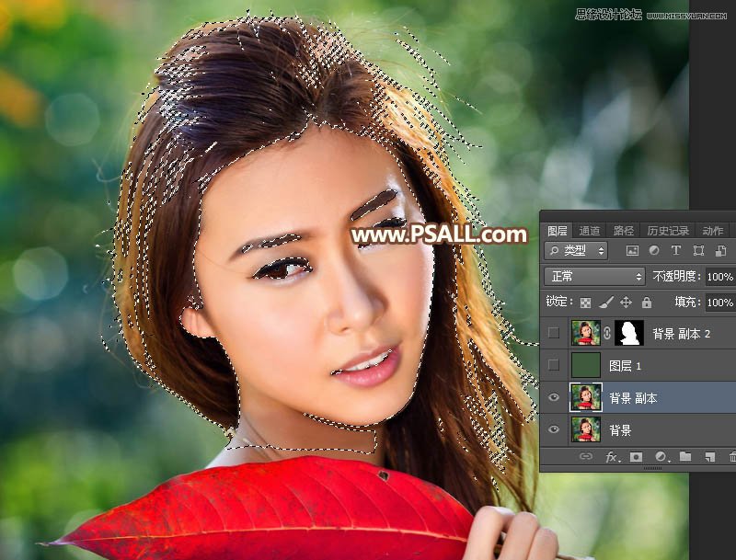
Task: Lock transparent pixels checkerboard icon
Action: [x=585, y=303]
